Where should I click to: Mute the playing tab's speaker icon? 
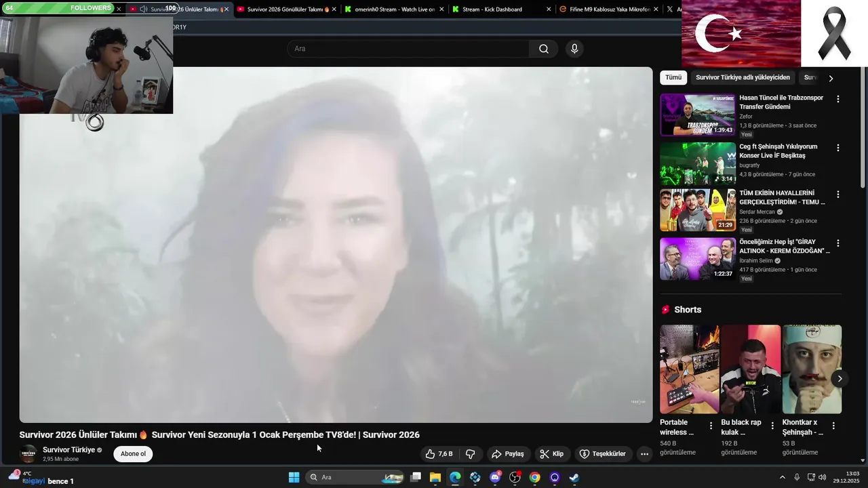tap(143, 9)
